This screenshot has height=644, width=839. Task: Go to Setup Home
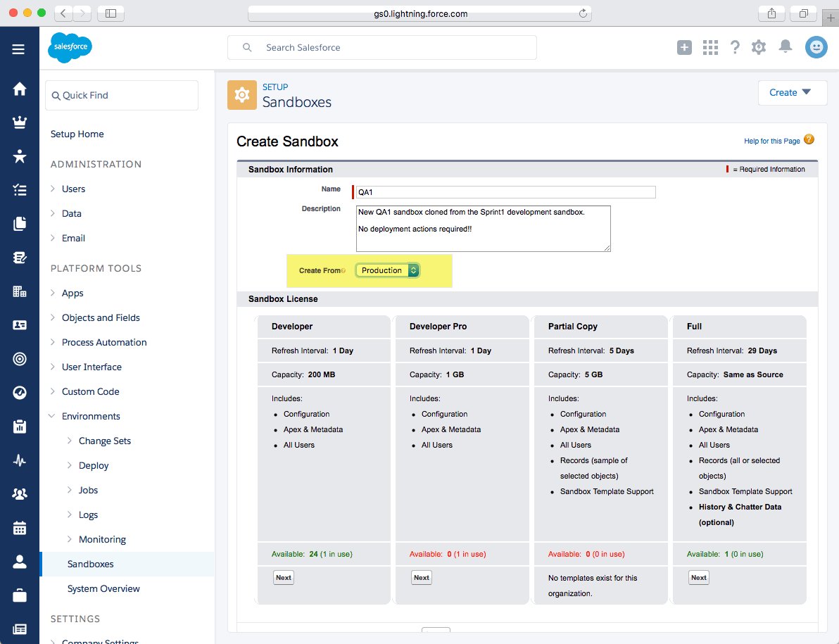click(x=77, y=134)
